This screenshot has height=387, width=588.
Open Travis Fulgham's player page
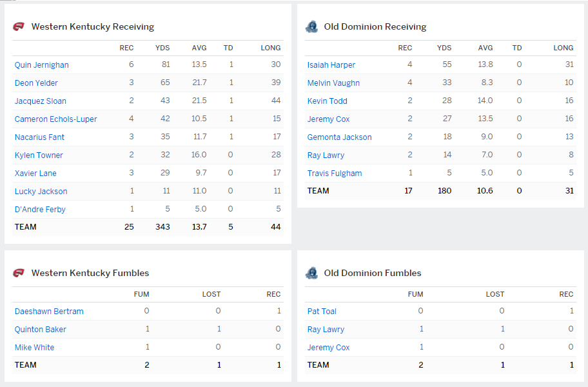pos(334,174)
